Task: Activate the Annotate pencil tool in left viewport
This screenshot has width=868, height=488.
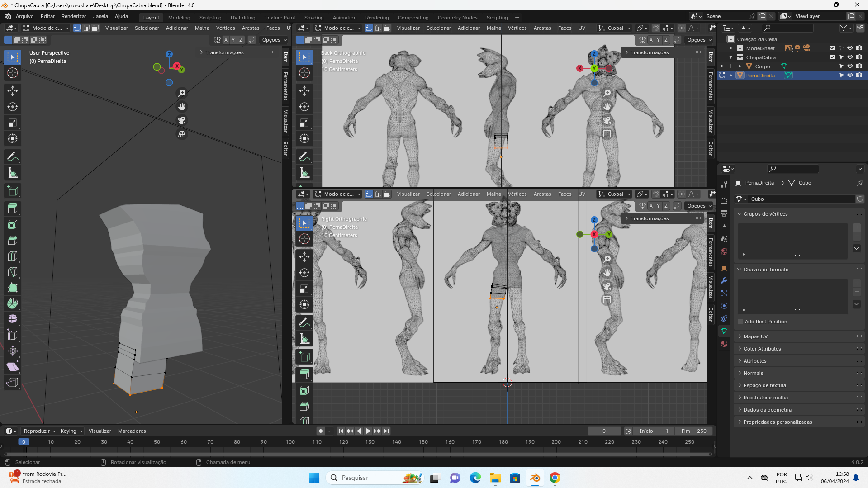Action: pyautogui.click(x=13, y=156)
